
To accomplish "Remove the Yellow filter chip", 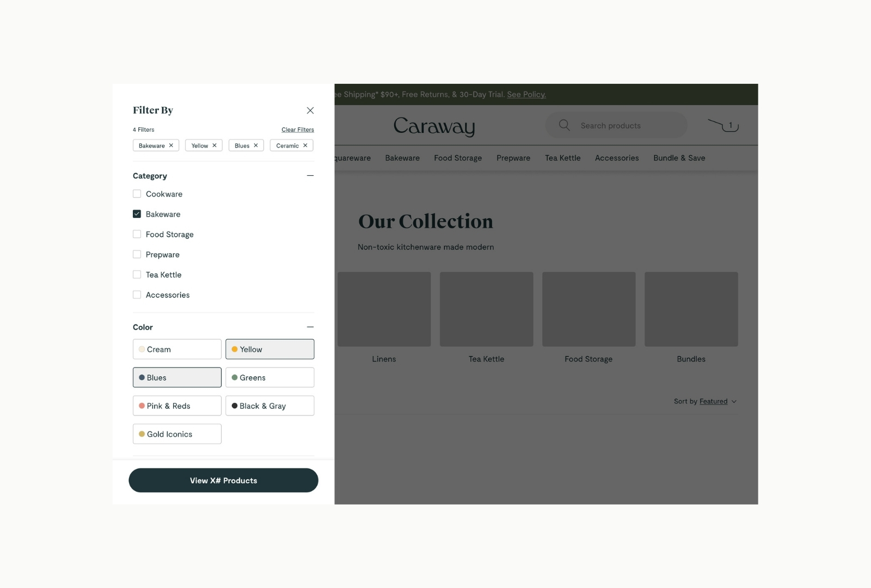I will (x=214, y=145).
